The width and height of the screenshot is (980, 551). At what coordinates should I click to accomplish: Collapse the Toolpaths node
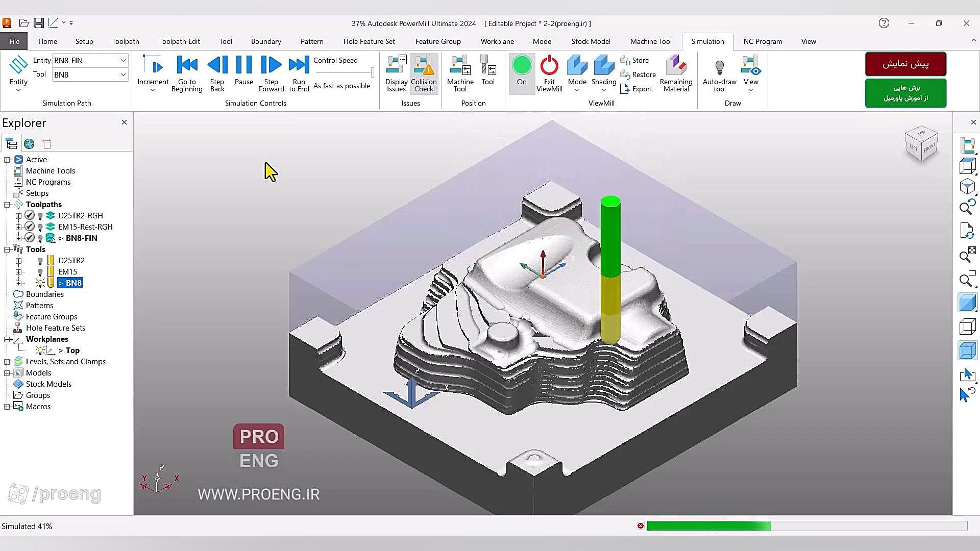7,205
